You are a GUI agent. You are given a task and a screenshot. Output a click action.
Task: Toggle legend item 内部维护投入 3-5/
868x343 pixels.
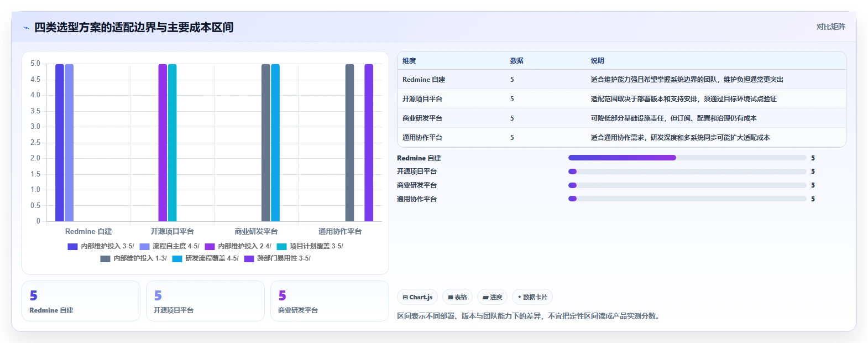pyautogui.click(x=101, y=246)
